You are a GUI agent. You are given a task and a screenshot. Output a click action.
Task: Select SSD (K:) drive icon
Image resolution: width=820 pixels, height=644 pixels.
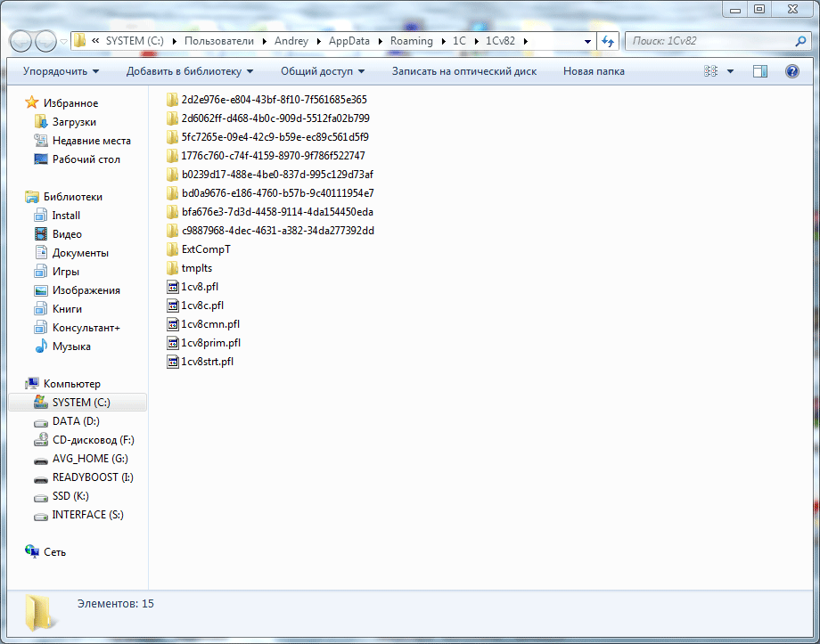click(x=41, y=496)
